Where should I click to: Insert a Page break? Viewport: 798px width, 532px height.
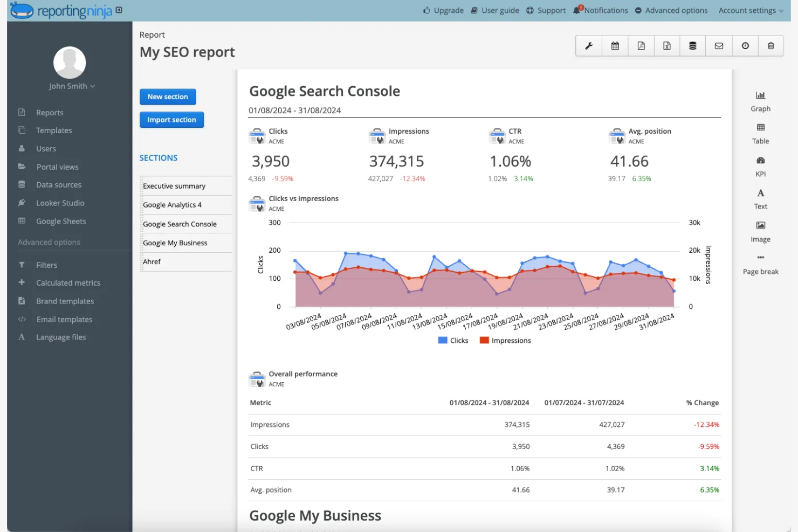click(760, 265)
